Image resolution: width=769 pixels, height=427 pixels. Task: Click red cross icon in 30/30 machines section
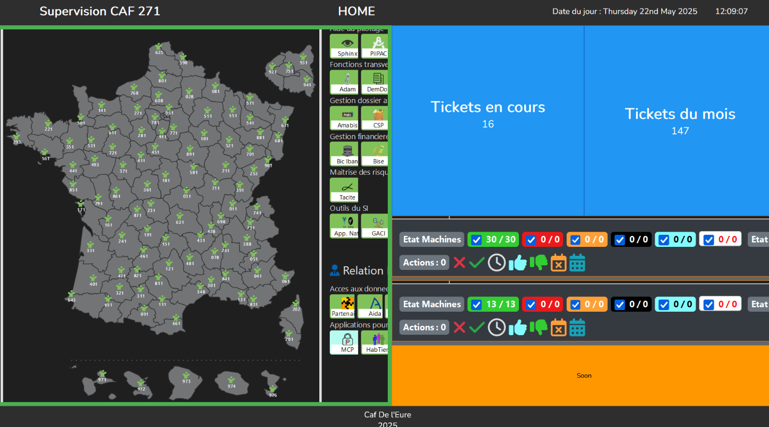pyautogui.click(x=460, y=263)
